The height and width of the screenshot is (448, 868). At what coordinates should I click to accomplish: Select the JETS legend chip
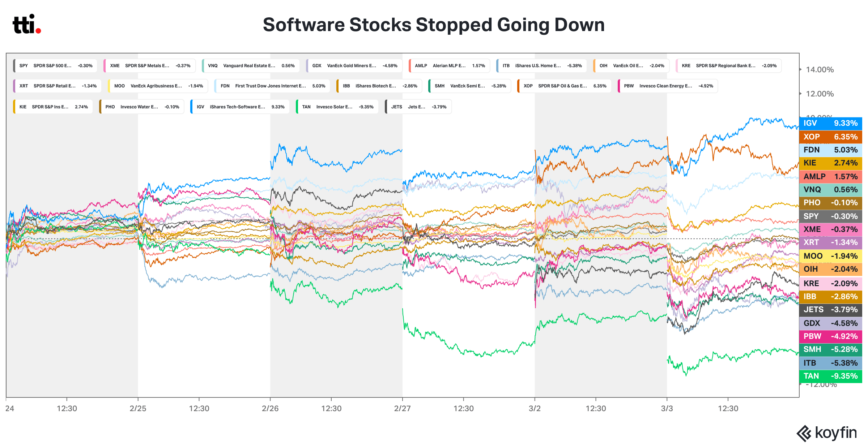[x=418, y=107]
